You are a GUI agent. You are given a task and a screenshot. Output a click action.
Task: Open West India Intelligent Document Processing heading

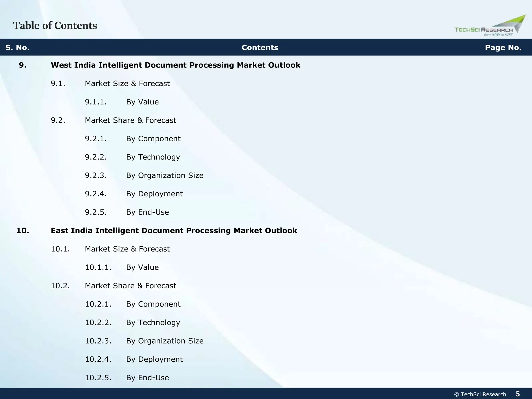click(x=175, y=65)
